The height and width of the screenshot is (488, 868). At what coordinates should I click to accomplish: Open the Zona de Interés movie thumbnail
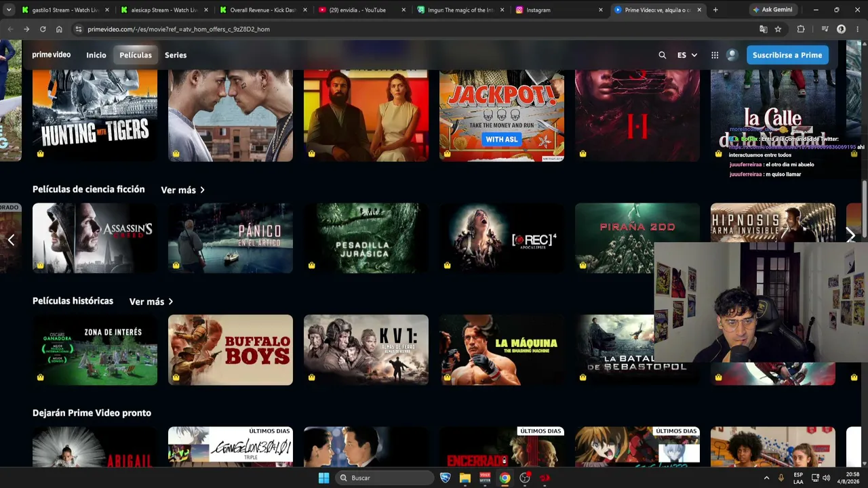click(95, 350)
